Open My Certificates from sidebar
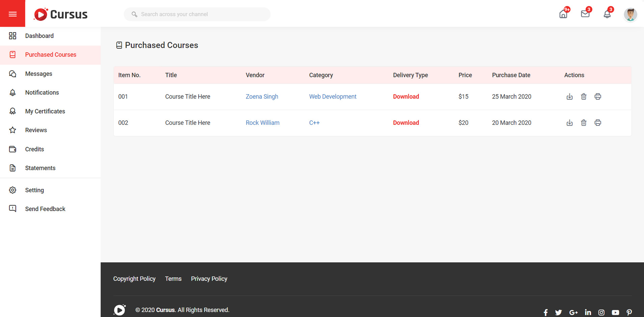The height and width of the screenshot is (317, 644). point(45,111)
